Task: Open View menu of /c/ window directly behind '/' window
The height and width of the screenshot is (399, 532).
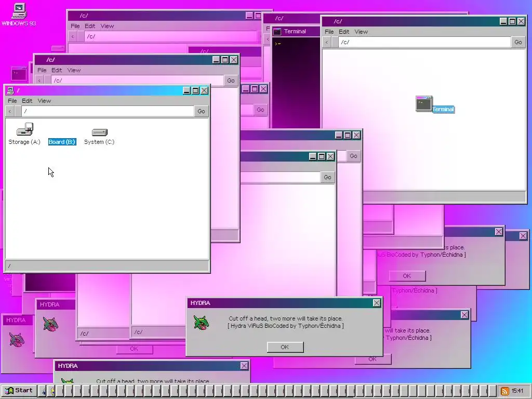Action: pyautogui.click(x=74, y=70)
